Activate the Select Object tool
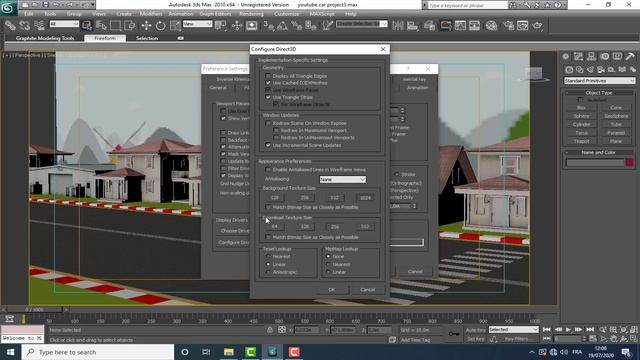The width and height of the screenshot is (640, 360). [x=87, y=26]
